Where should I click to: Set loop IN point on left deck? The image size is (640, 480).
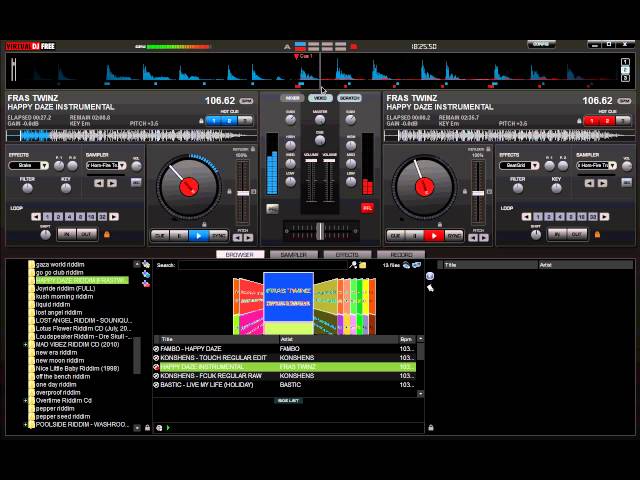[67, 234]
